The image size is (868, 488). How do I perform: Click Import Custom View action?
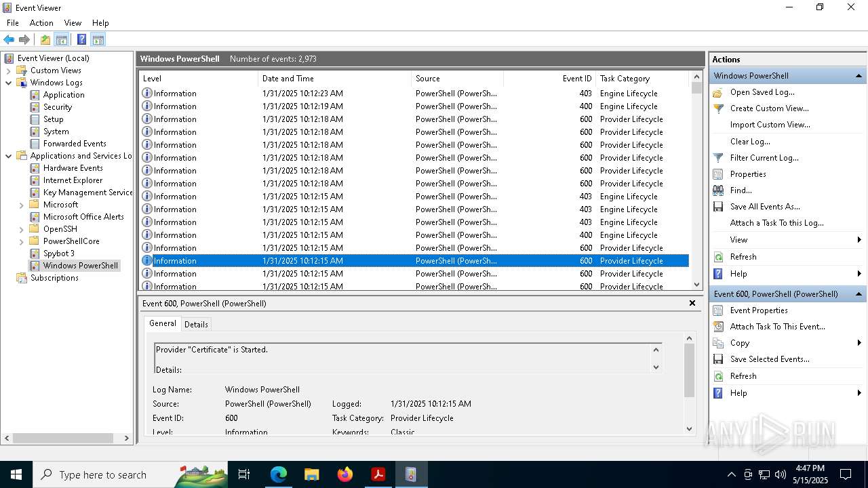point(770,125)
